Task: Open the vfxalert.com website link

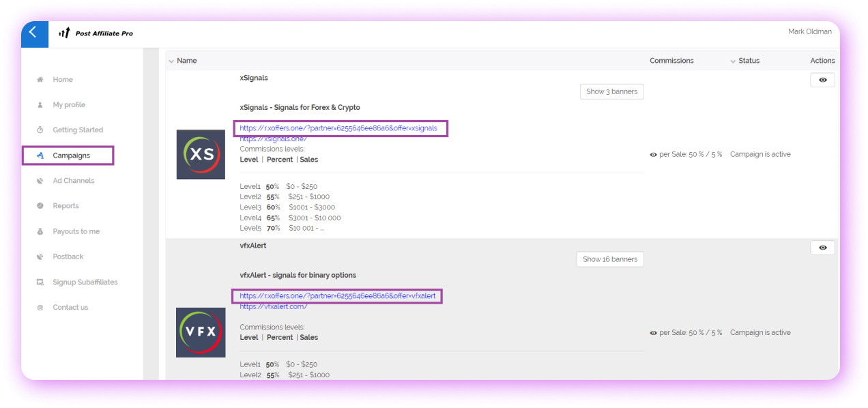Action: tap(274, 307)
